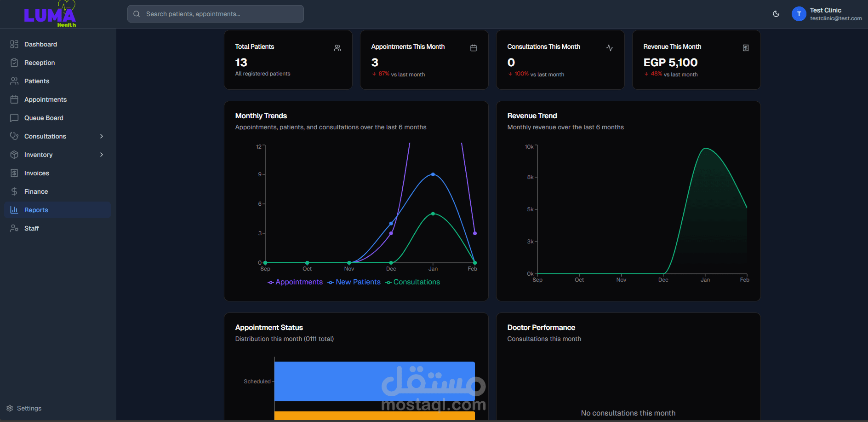Open the Test Clinic account menu

coord(827,14)
